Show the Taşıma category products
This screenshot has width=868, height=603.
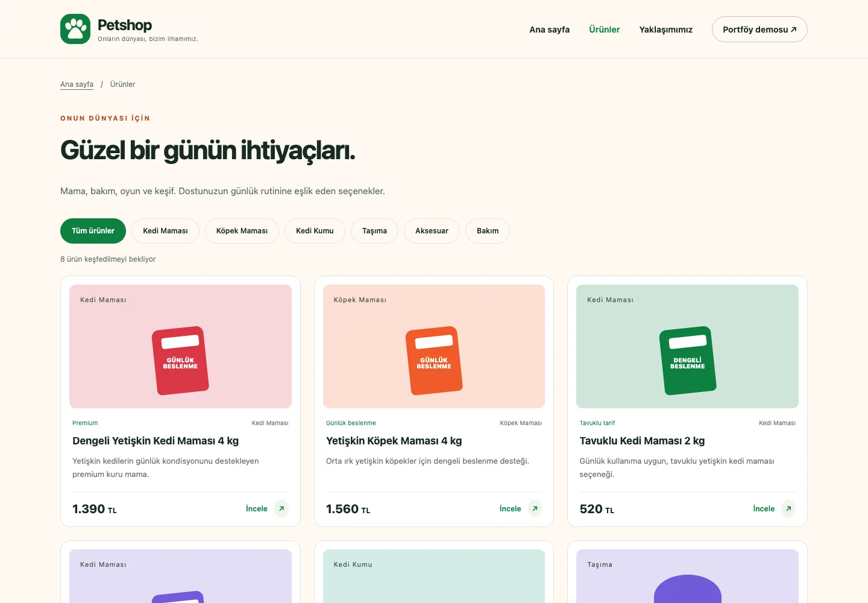click(x=374, y=231)
